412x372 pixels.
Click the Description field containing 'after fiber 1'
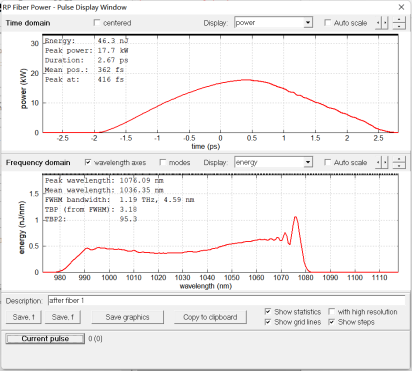pyautogui.click(x=227, y=300)
